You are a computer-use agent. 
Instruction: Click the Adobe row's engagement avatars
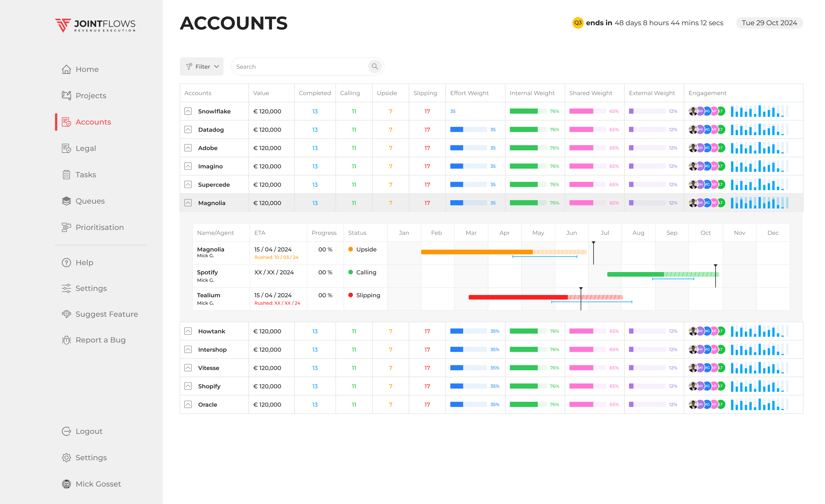tap(707, 148)
